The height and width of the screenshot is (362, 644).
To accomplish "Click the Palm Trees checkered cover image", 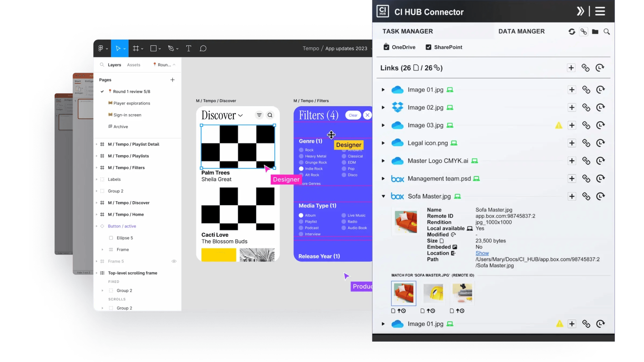I will 238,147.
